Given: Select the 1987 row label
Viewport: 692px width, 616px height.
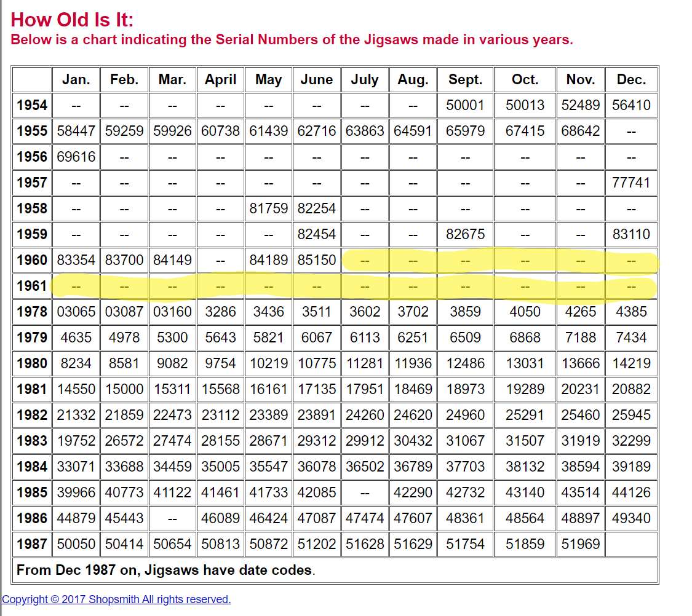Looking at the screenshot, I should click(32, 544).
